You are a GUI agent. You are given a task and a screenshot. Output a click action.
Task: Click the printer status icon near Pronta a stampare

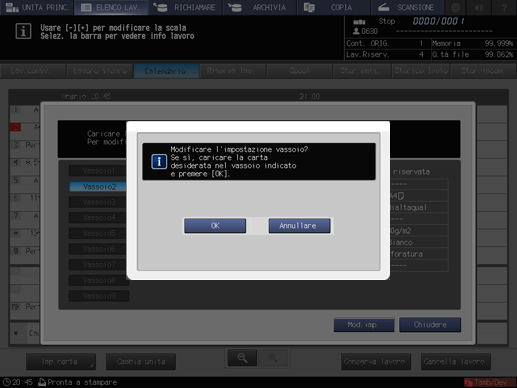tap(42, 382)
